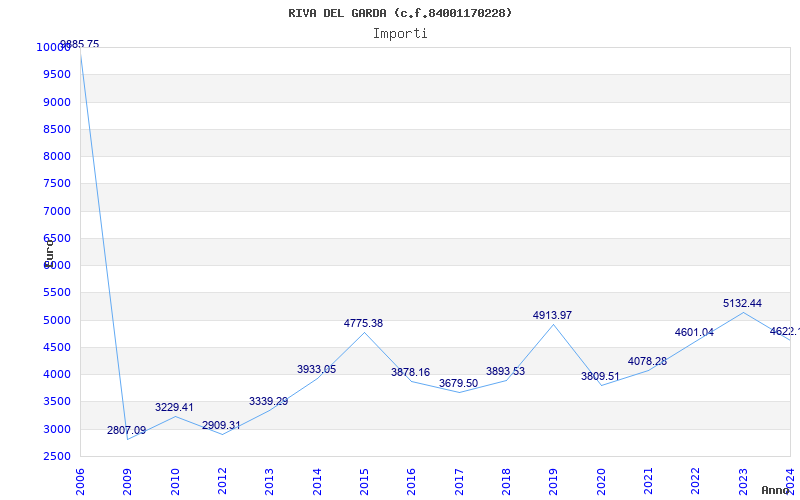Select the x-axis year 2021

(648, 482)
